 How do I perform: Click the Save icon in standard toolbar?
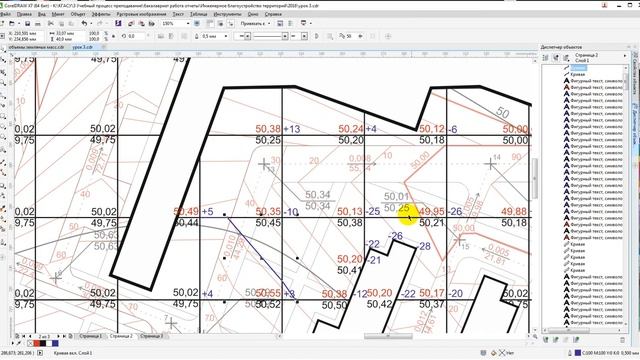click(x=27, y=24)
